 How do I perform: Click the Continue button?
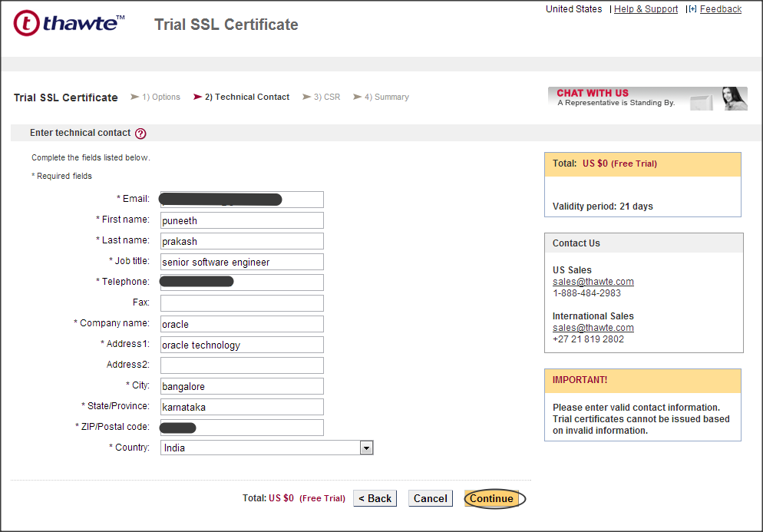491,498
